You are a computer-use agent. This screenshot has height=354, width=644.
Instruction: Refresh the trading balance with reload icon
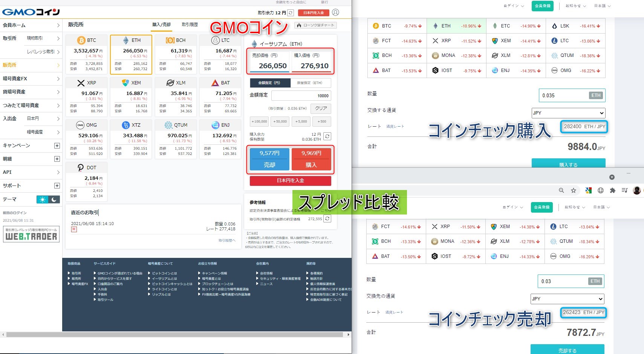[291, 13]
